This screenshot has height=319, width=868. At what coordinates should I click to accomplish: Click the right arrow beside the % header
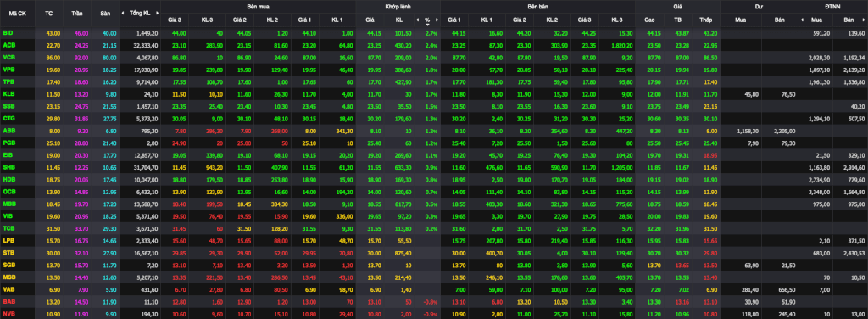(x=437, y=20)
